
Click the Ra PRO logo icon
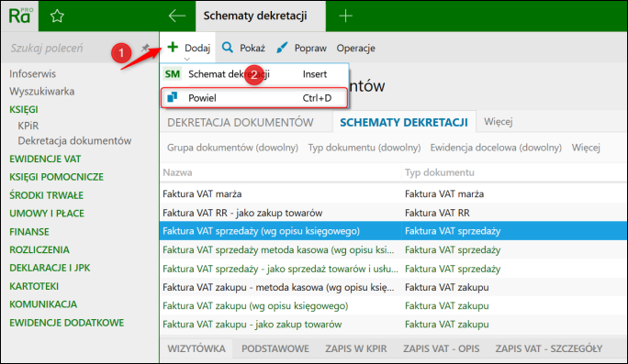pyautogui.click(x=20, y=16)
